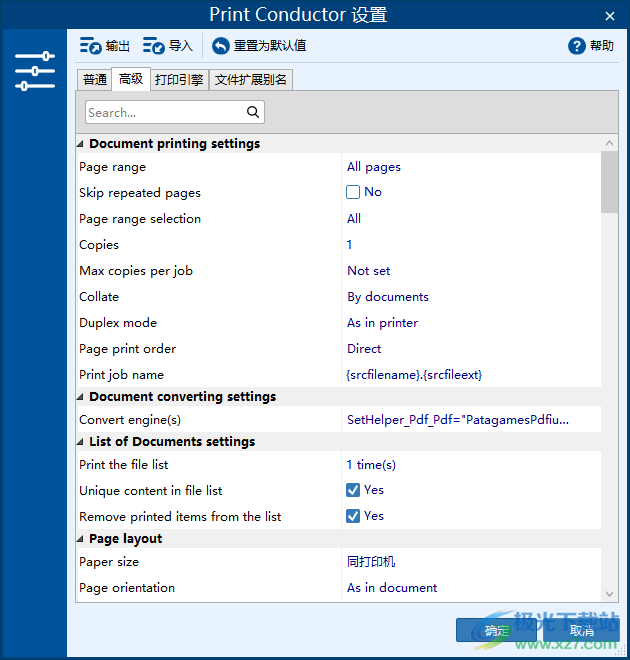Open the 文件扩展别名 tab
The image size is (630, 660).
pos(251,80)
